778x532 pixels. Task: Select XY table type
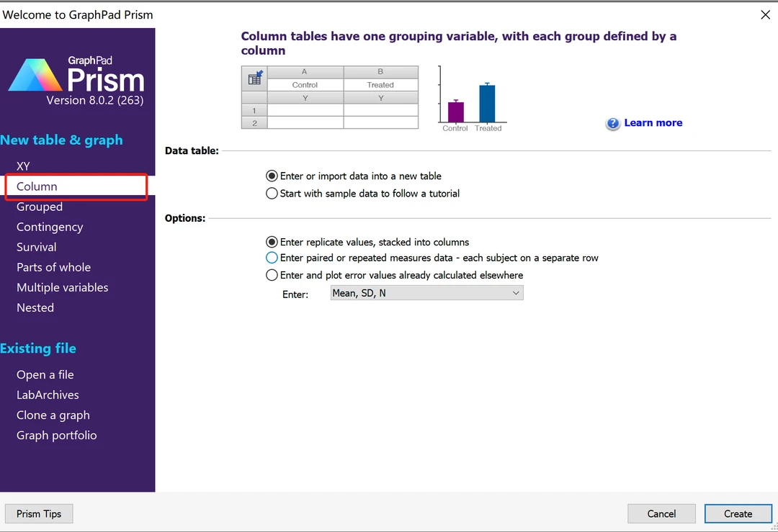[23, 166]
